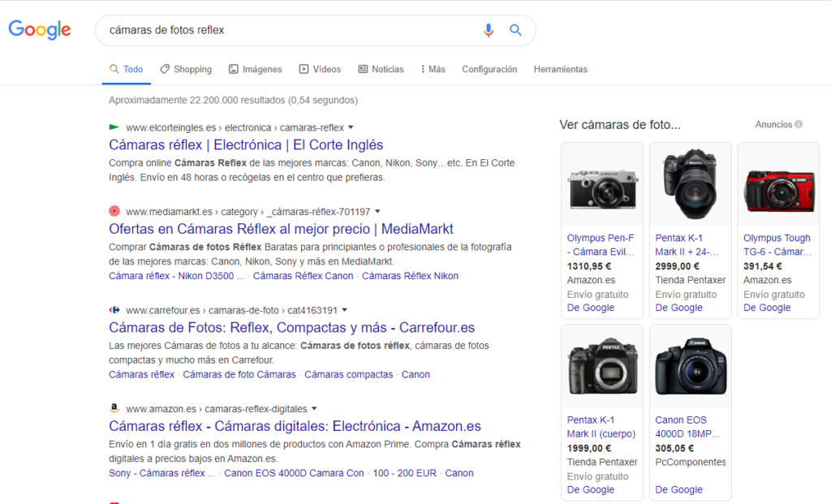
Task: Open 'Cámaras réflex | Electrónica | El Corte Inglés'
Action: (x=246, y=144)
